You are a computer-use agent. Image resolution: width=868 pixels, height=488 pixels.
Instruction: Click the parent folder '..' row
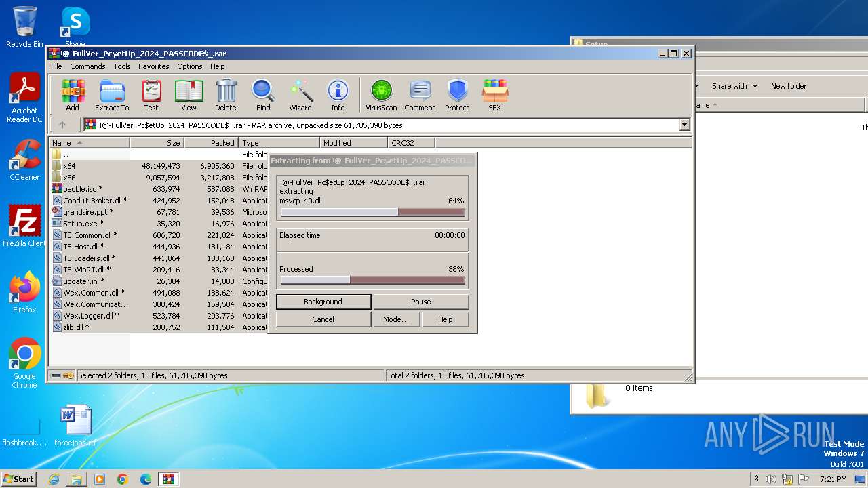coord(159,155)
